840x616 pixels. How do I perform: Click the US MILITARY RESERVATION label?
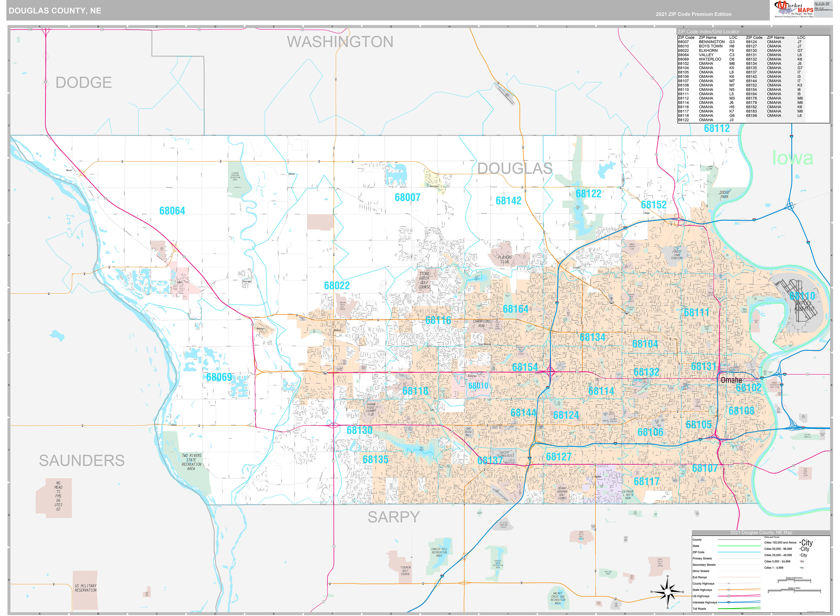click(x=85, y=588)
